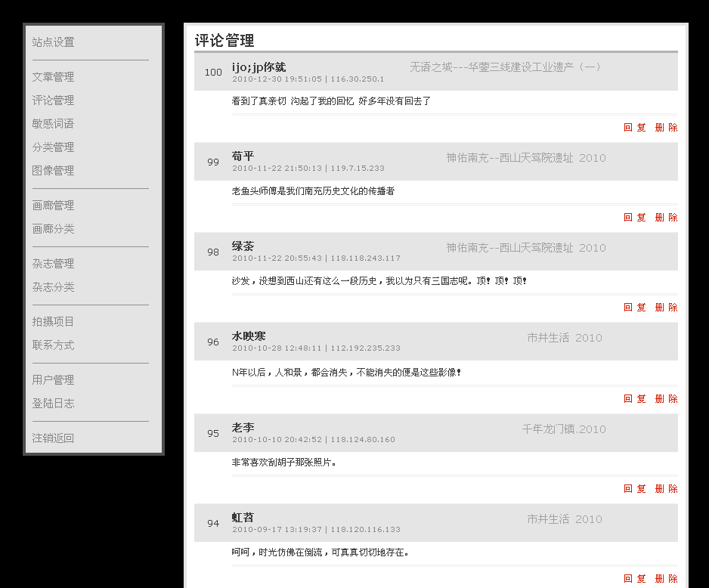
Task: Delete comment 95 by 老李
Action: pyautogui.click(x=666, y=488)
